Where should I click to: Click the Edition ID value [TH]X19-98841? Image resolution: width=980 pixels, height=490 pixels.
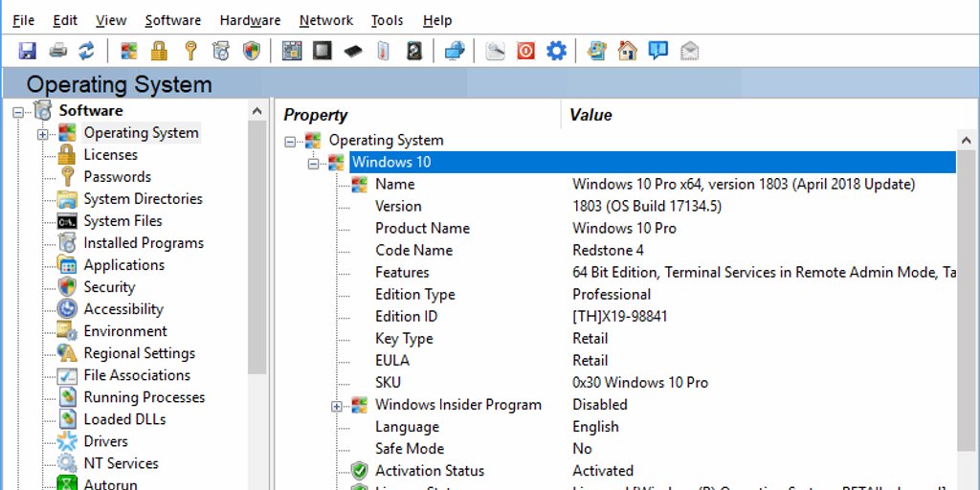[x=620, y=317]
